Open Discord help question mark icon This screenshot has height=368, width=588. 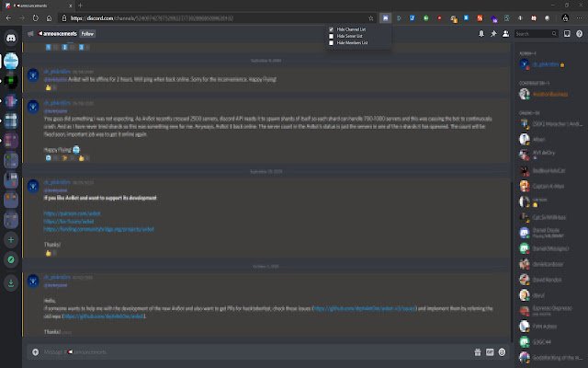580,34
